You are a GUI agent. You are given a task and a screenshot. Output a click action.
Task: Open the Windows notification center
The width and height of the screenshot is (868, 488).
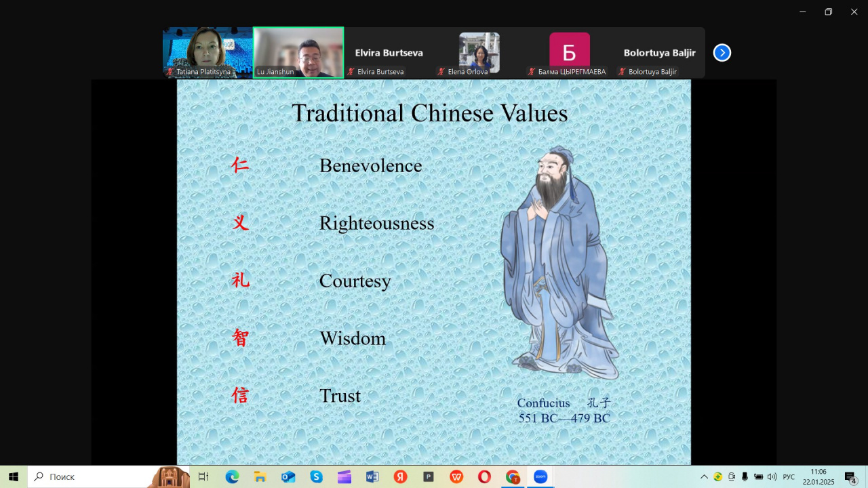[850, 476]
